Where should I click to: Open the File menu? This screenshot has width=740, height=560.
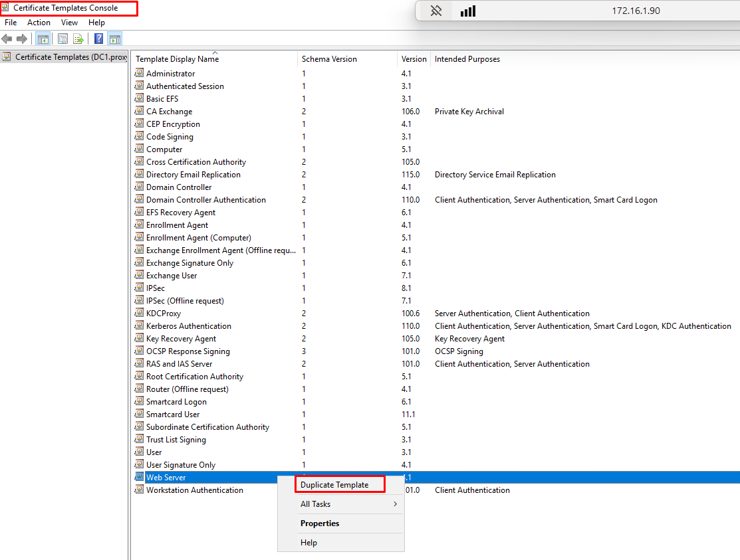coord(11,23)
